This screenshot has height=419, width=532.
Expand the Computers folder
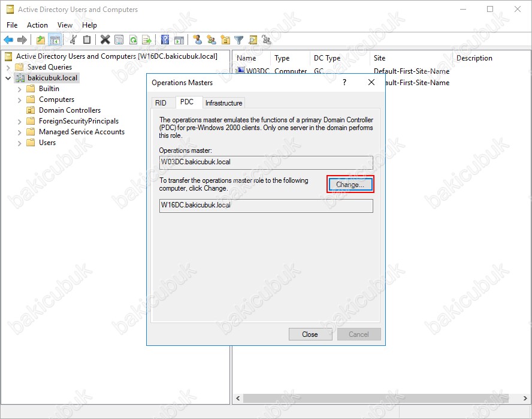point(19,100)
